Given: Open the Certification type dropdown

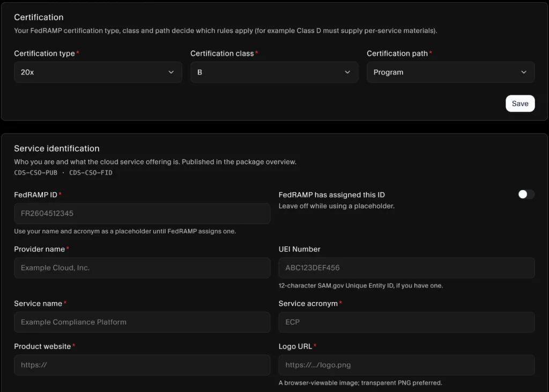Looking at the screenshot, I should (98, 72).
